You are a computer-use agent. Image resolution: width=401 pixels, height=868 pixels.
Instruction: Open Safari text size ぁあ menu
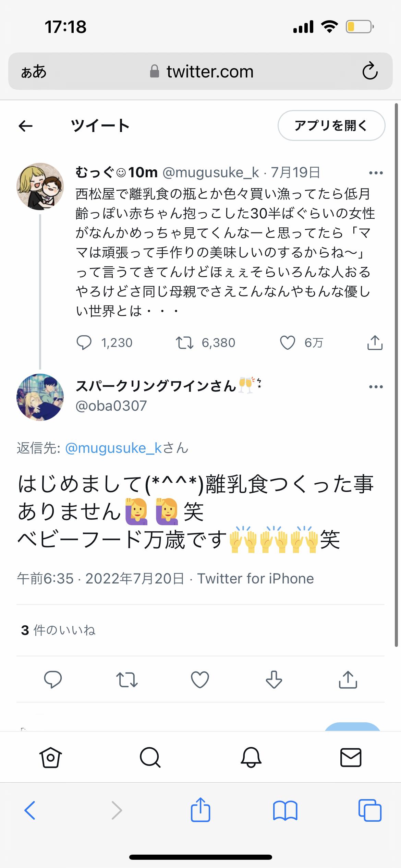tap(34, 72)
